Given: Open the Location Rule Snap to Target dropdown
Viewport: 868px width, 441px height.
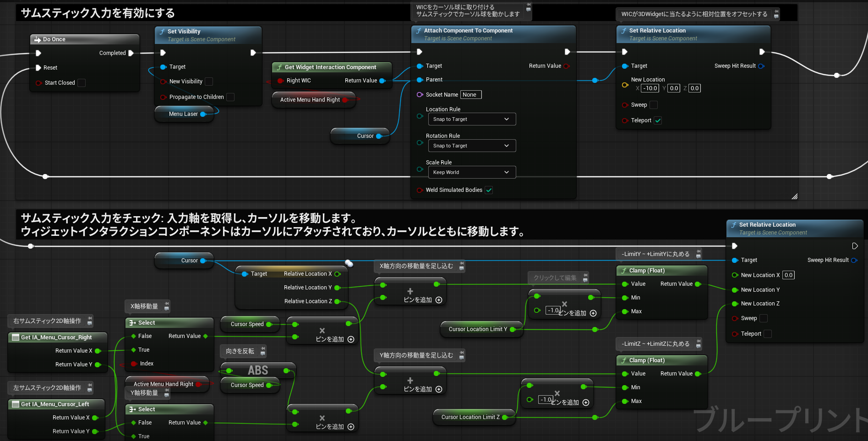Looking at the screenshot, I should click(472, 119).
